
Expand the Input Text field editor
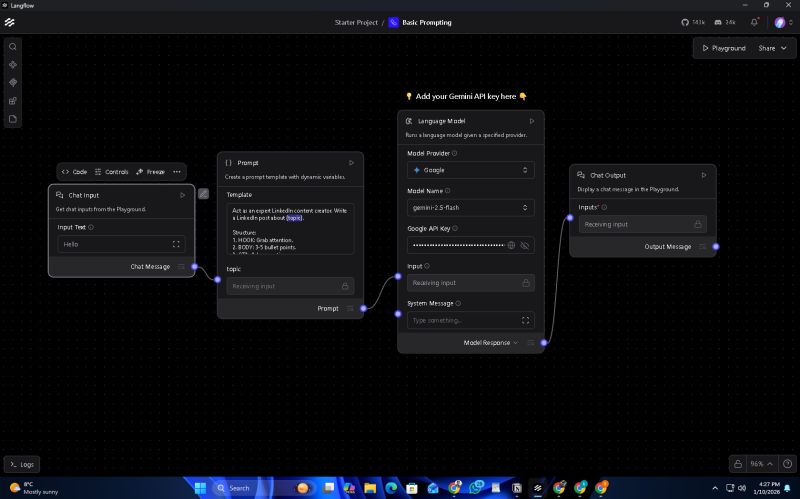tap(176, 244)
